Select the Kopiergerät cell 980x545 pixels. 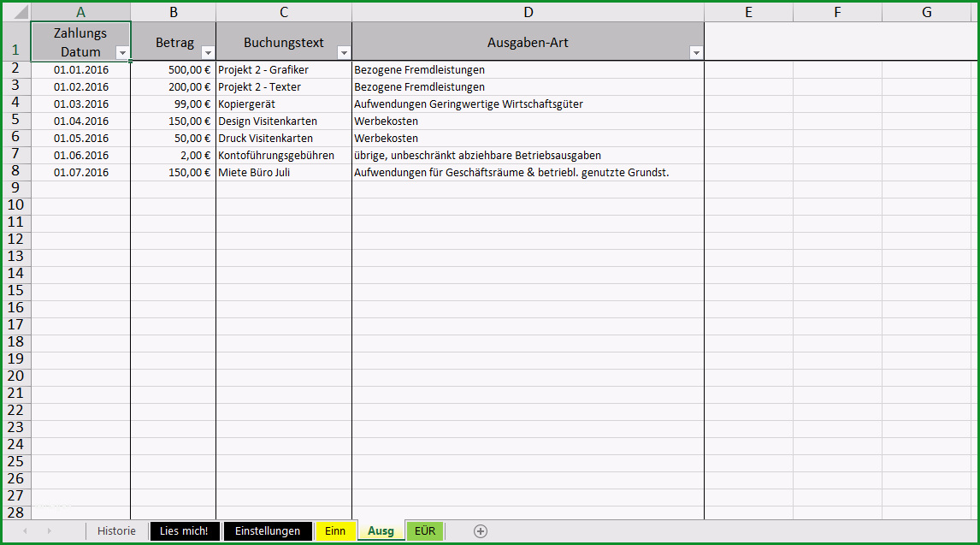(x=284, y=104)
